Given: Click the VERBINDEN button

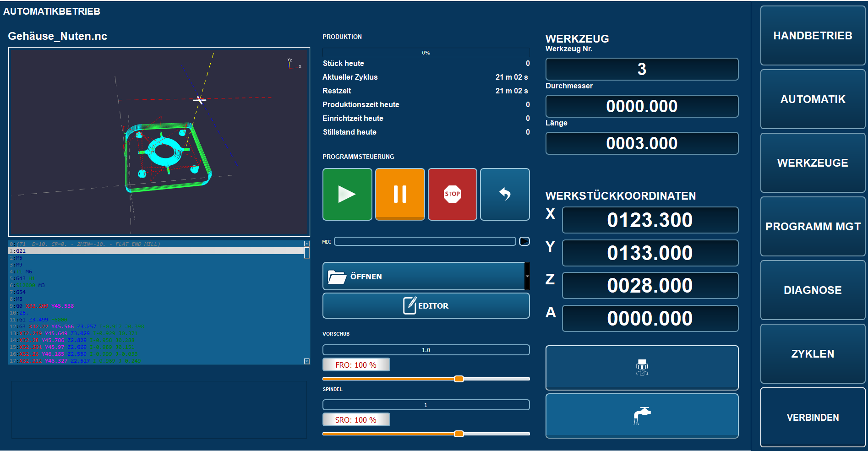Looking at the screenshot, I should click(x=813, y=418).
